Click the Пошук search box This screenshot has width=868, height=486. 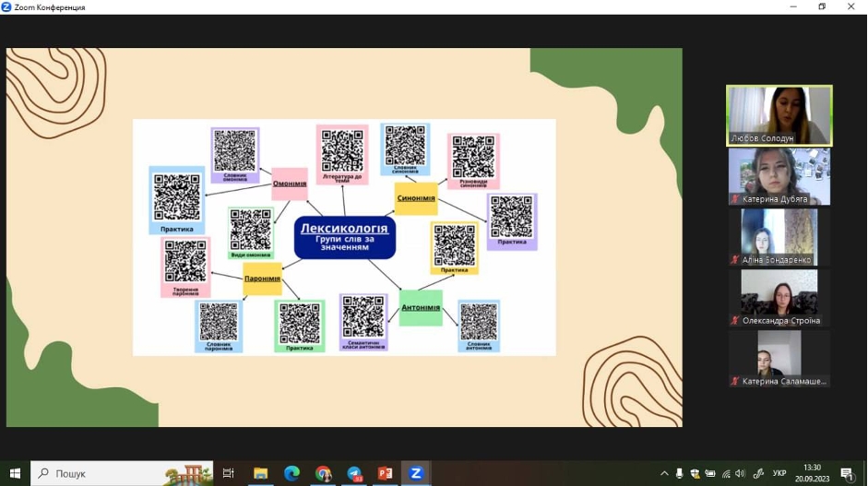122,473
